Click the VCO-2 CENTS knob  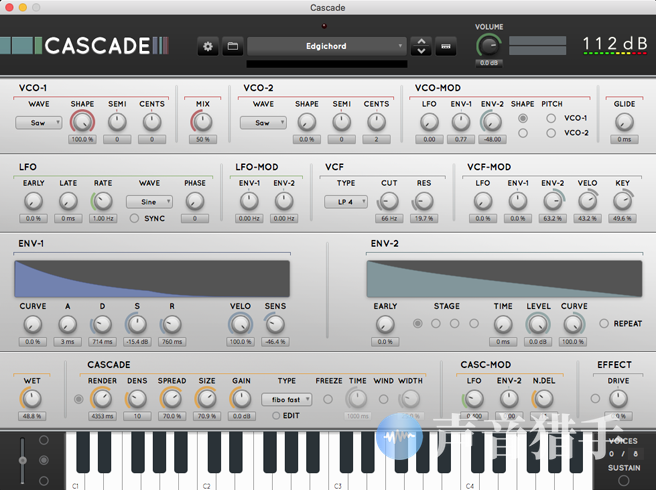[376, 122]
